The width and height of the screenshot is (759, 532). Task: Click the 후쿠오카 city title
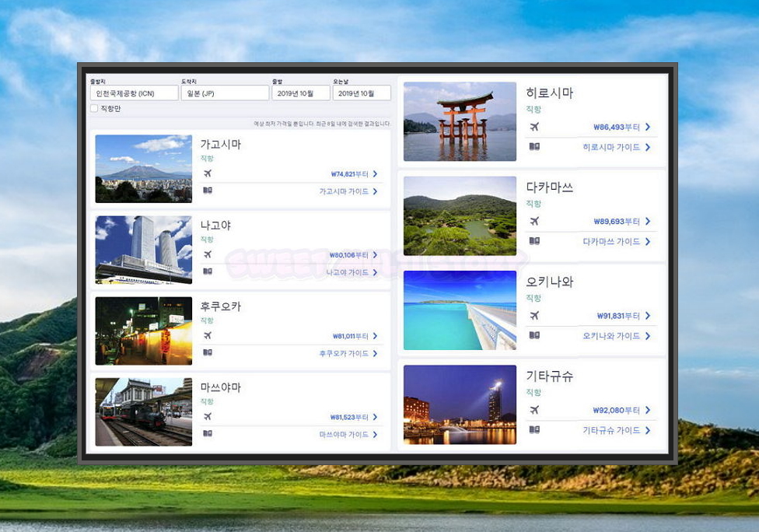(x=221, y=306)
